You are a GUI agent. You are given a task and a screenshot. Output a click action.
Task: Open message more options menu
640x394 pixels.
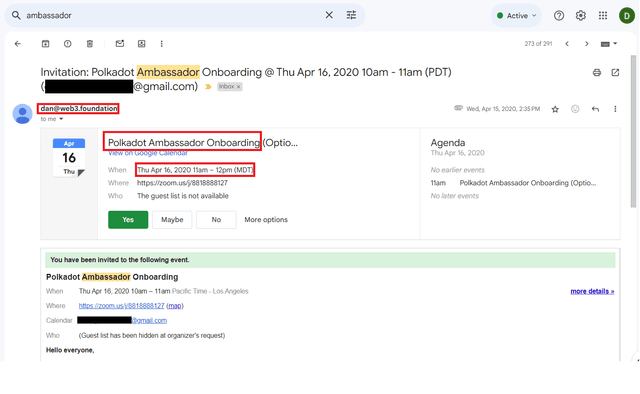[615, 109]
